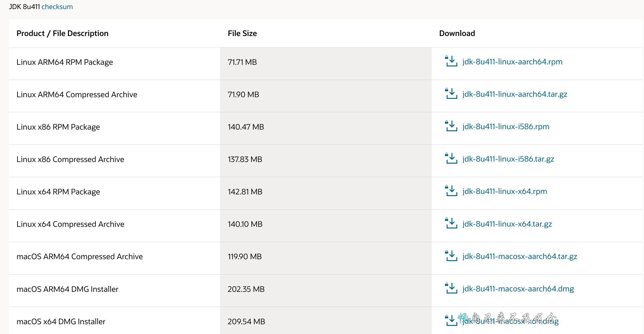Click download icon for jdk-8u411-linux-aarch64.tar.gz
This screenshot has height=334, width=644.
pos(451,94)
